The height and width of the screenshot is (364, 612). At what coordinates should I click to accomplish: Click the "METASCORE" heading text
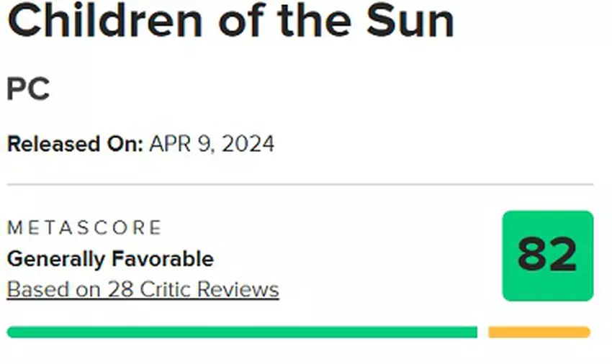coord(84,228)
